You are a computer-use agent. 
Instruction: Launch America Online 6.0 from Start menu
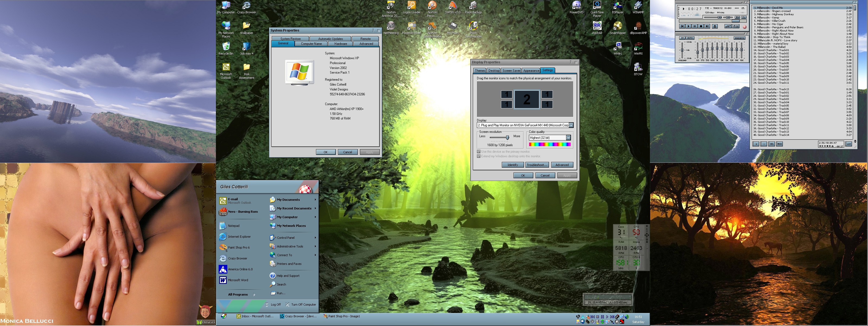(x=236, y=269)
